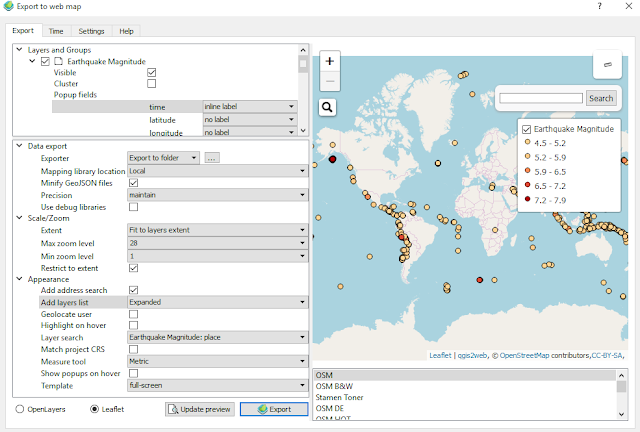Open the longitude popup field label dropdown

[250, 132]
